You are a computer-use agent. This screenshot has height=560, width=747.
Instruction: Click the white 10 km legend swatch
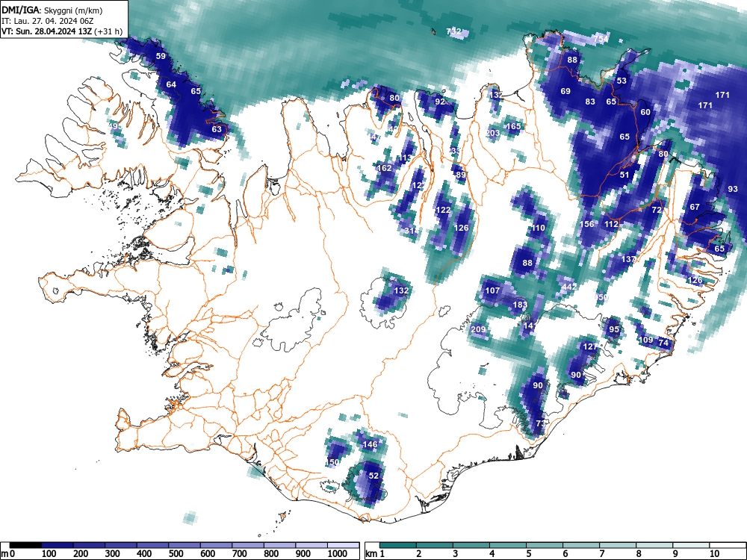[728, 544]
